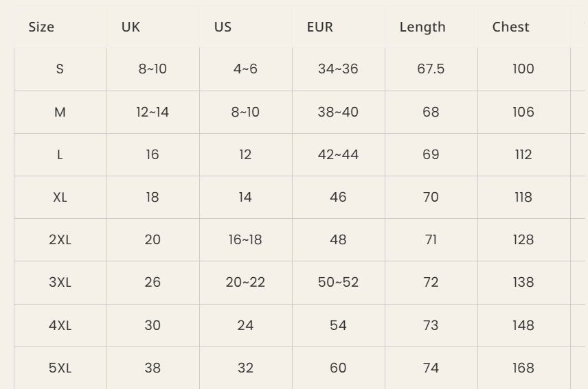Click the EUR 42~44 cell
588x389 pixels.
tap(338, 154)
